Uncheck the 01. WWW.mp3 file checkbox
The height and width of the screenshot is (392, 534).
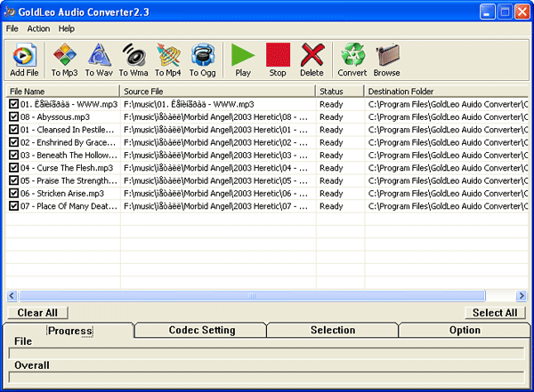coord(13,104)
